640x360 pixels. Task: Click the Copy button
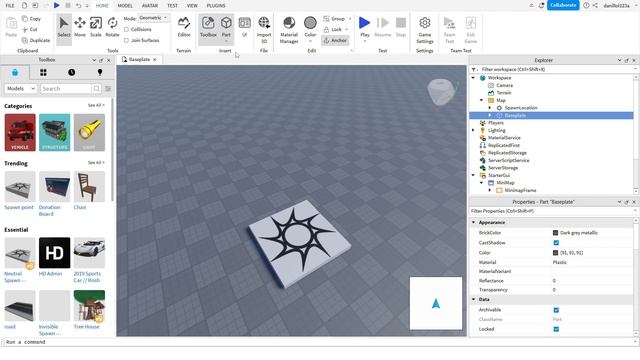(x=31, y=19)
